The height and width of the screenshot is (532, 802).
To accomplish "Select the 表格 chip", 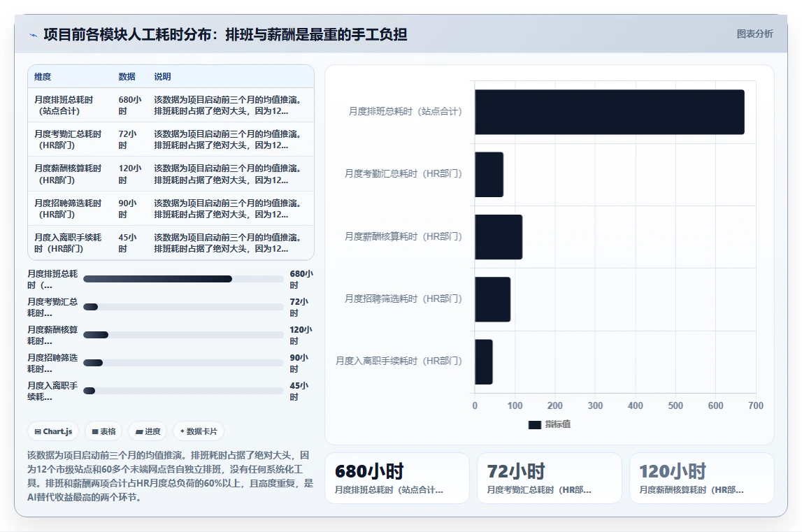I will (x=103, y=431).
